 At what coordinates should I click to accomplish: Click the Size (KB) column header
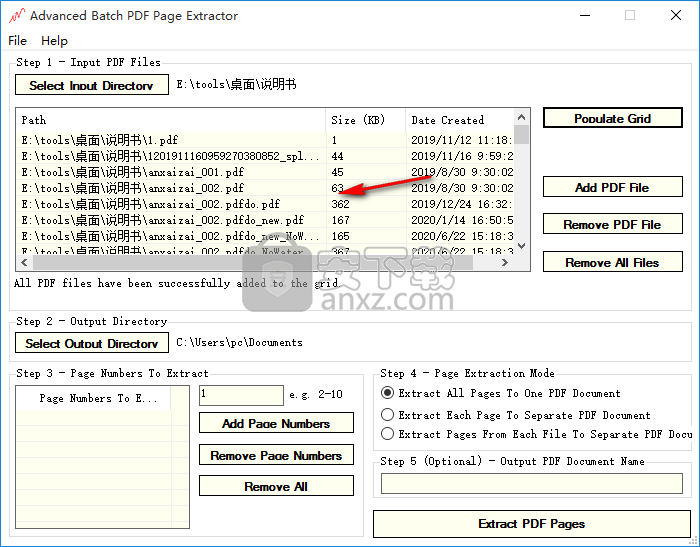(x=366, y=120)
